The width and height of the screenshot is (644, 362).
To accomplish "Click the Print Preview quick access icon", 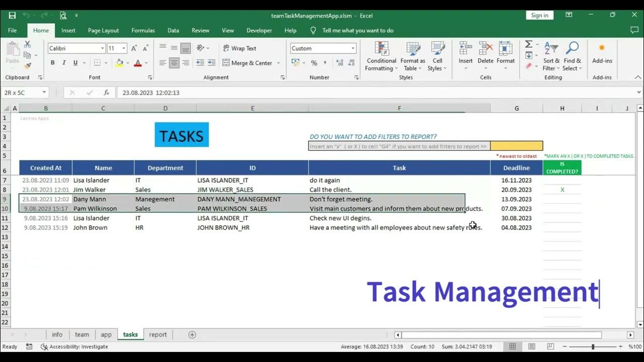I will [63, 16].
